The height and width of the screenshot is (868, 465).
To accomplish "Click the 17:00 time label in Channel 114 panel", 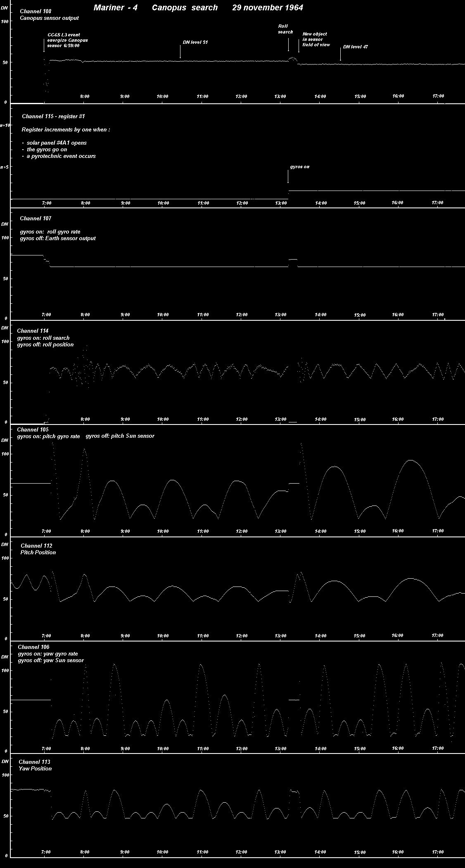I will point(438,419).
